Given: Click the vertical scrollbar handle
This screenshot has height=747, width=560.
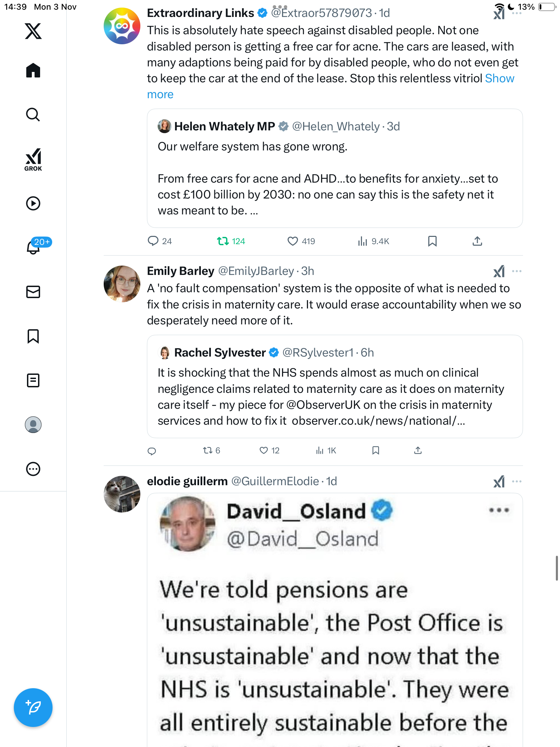Looking at the screenshot, I should coord(557,568).
